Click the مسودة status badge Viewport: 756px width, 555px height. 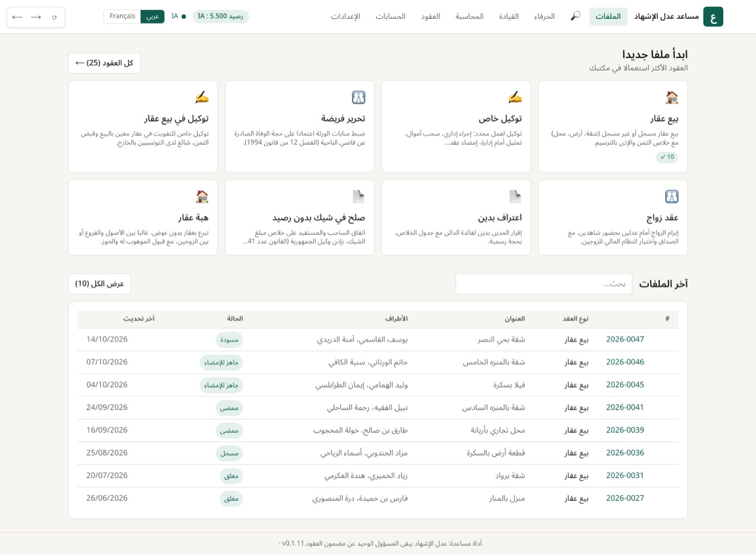tap(229, 340)
